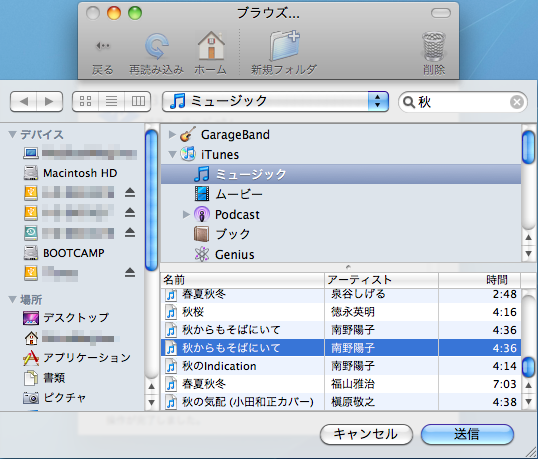Select the Time Machine drive icon
The width and height of the screenshot is (538, 459).
tap(31, 233)
